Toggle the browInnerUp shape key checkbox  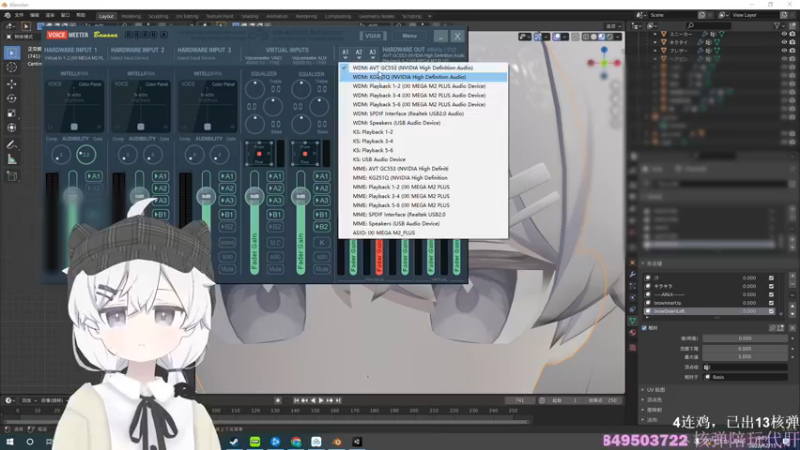pos(771,303)
